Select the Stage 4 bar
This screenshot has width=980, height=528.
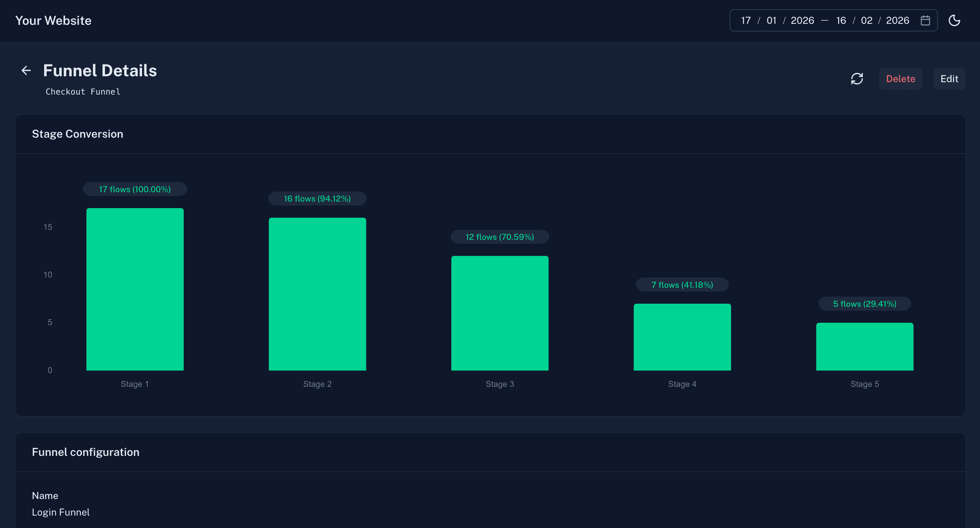(x=682, y=336)
